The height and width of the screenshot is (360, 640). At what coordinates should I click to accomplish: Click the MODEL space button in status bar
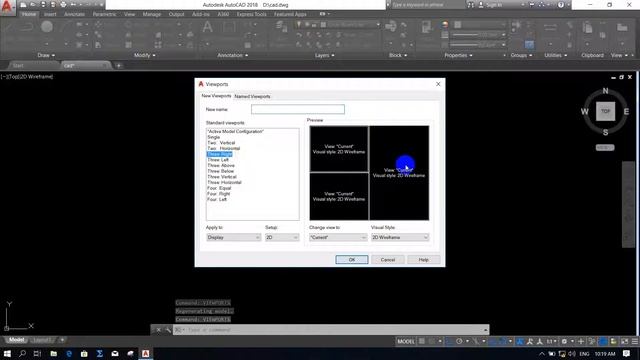(x=406, y=341)
